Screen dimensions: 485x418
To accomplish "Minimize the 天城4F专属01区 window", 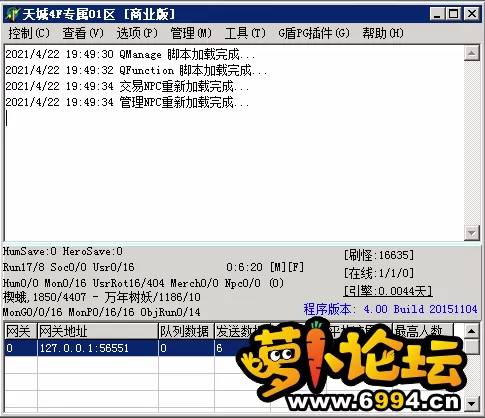I will 437,14.
